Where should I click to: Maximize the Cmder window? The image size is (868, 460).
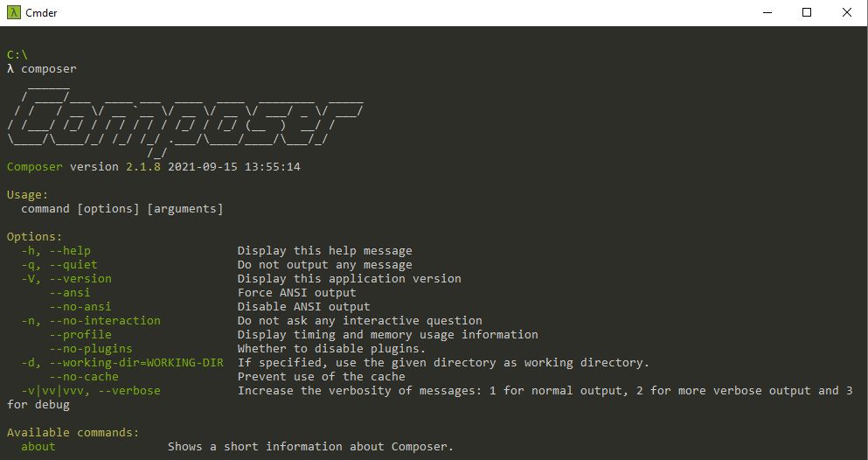pos(807,12)
